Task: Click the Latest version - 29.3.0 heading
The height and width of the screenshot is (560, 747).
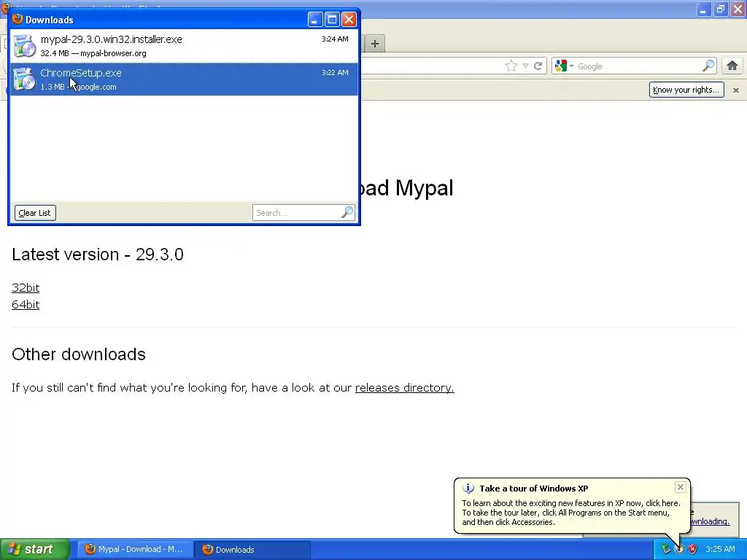Action: click(x=98, y=254)
